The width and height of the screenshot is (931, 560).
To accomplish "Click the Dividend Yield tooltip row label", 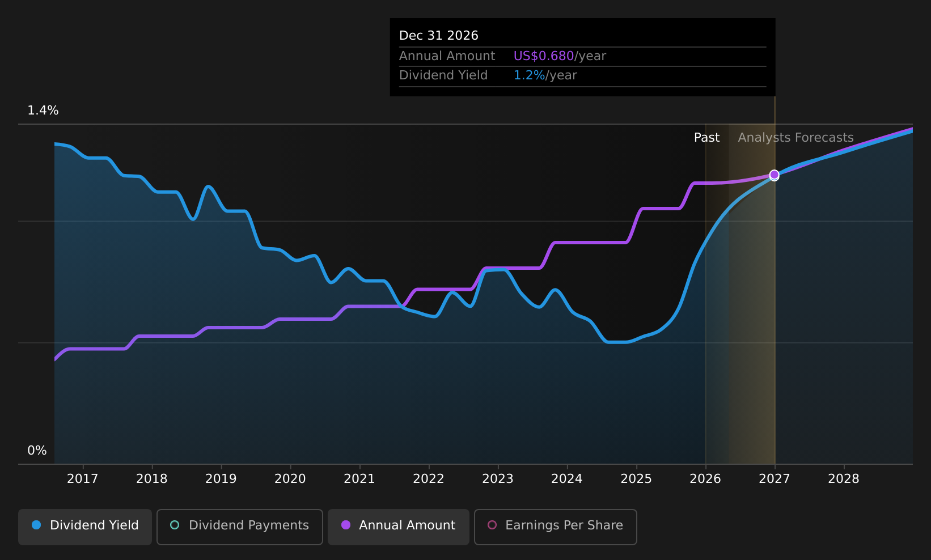I will (x=443, y=75).
